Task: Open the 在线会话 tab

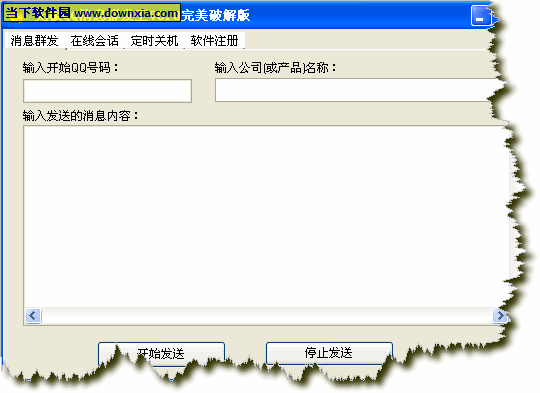Action: point(94,41)
